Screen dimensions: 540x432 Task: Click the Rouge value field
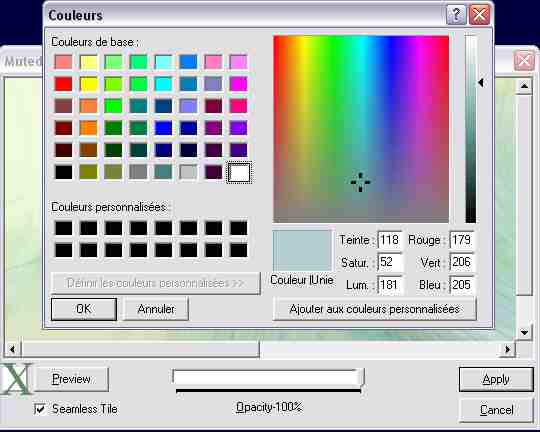462,240
